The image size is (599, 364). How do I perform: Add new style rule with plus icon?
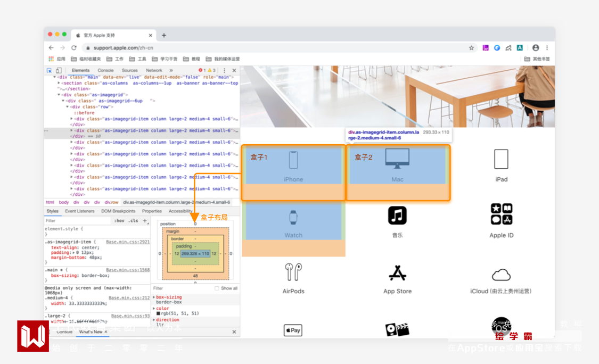click(145, 220)
